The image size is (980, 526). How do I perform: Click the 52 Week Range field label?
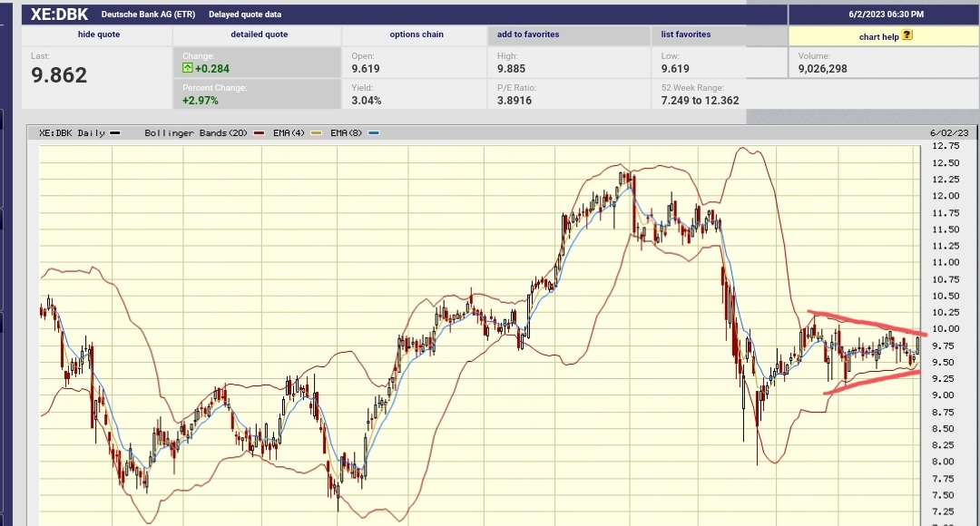tap(692, 87)
